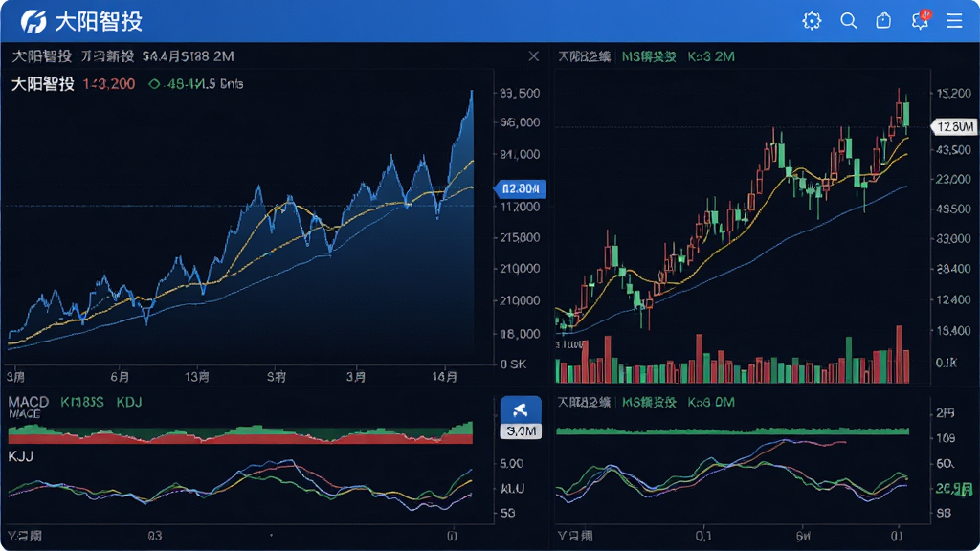
Task: Click the 15,200 axis value on right chart
Action: click(x=954, y=93)
